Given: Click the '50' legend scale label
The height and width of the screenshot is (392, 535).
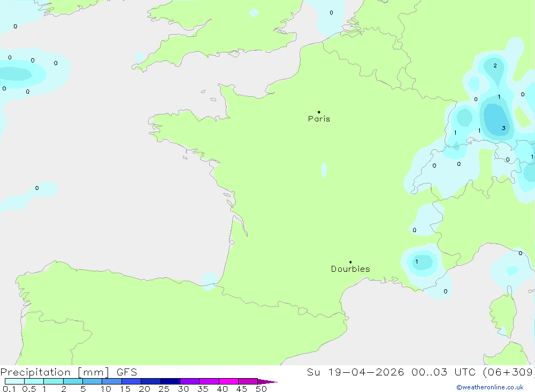Looking at the screenshot, I should pyautogui.click(x=262, y=389).
